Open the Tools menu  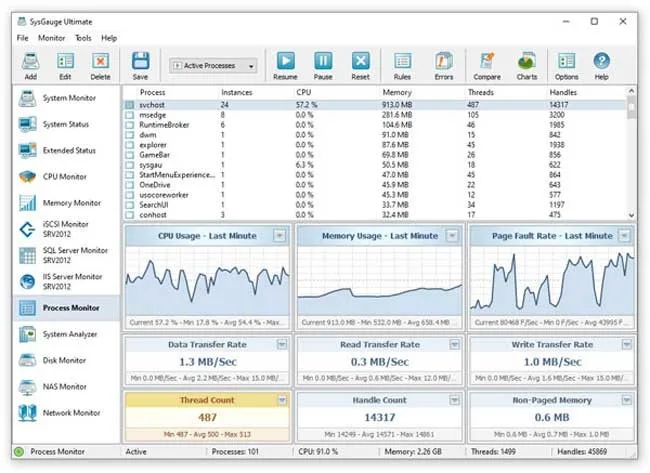83,38
